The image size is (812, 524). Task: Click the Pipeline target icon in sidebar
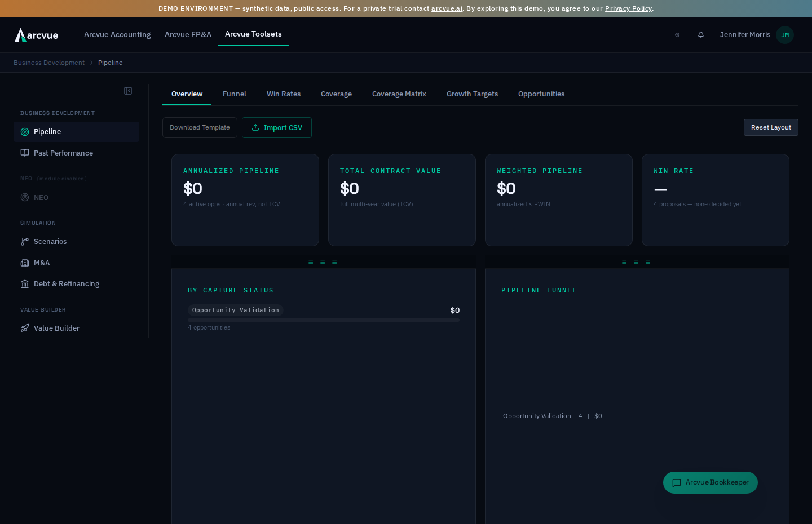click(25, 132)
